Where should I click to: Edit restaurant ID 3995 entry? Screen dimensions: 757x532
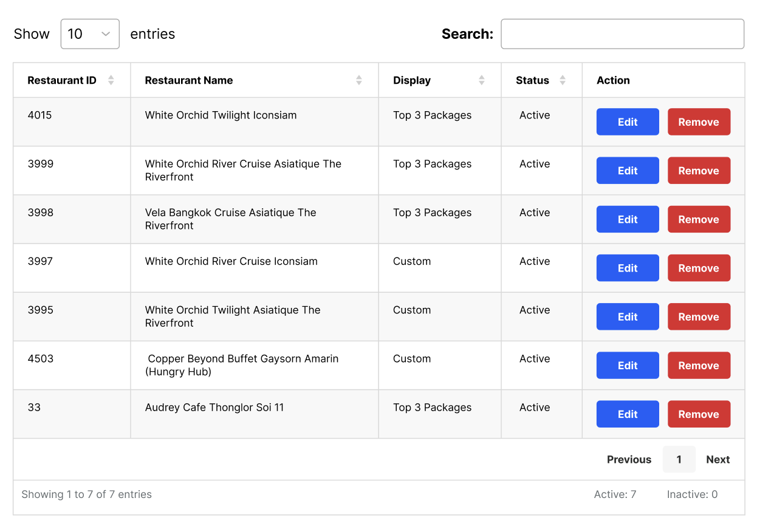(x=628, y=316)
